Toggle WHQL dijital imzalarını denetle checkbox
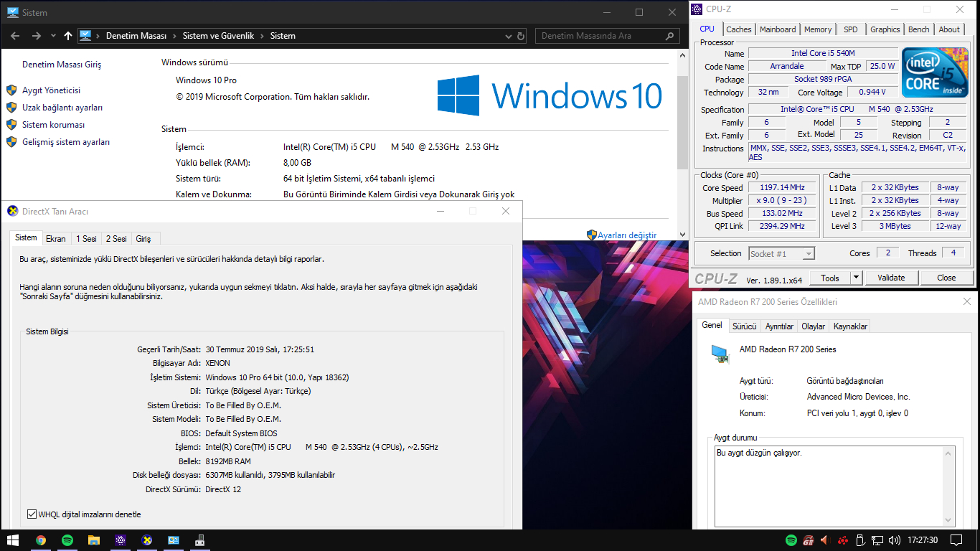 point(32,514)
